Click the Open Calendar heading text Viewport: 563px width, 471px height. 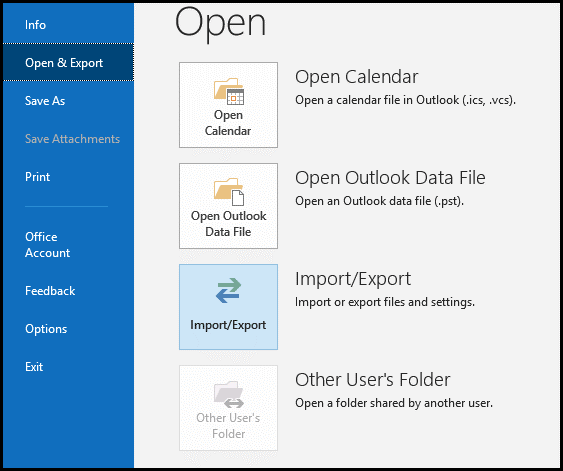pos(357,77)
